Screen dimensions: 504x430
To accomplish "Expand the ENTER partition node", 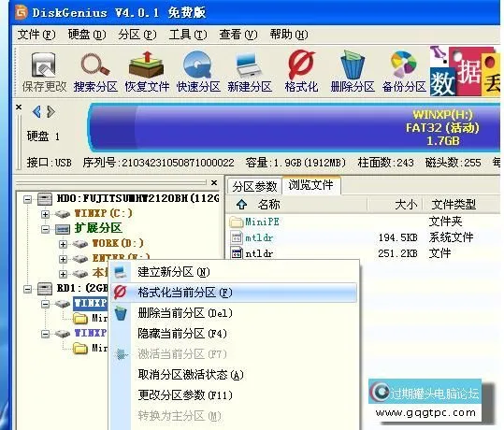I will (x=63, y=259).
